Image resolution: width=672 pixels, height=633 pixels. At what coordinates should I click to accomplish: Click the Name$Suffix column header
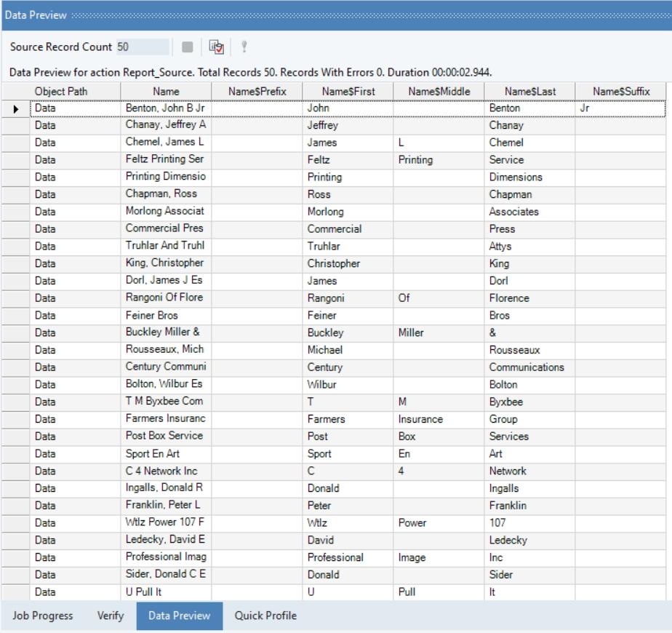click(621, 91)
